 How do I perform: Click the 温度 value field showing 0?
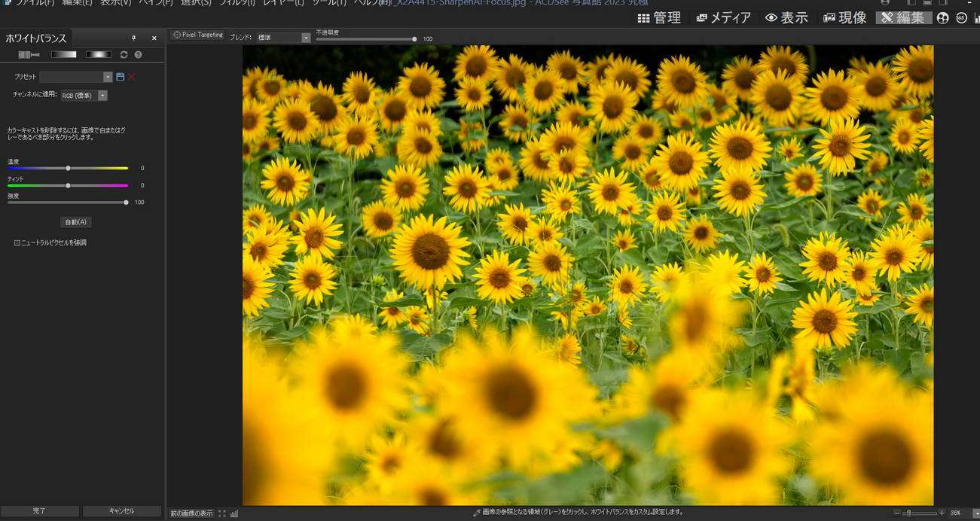142,168
